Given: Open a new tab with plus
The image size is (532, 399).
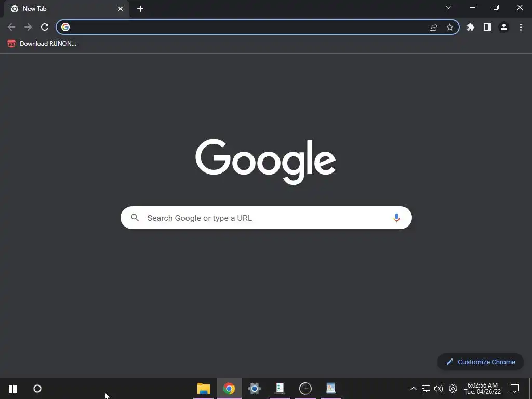Looking at the screenshot, I should click(x=140, y=9).
